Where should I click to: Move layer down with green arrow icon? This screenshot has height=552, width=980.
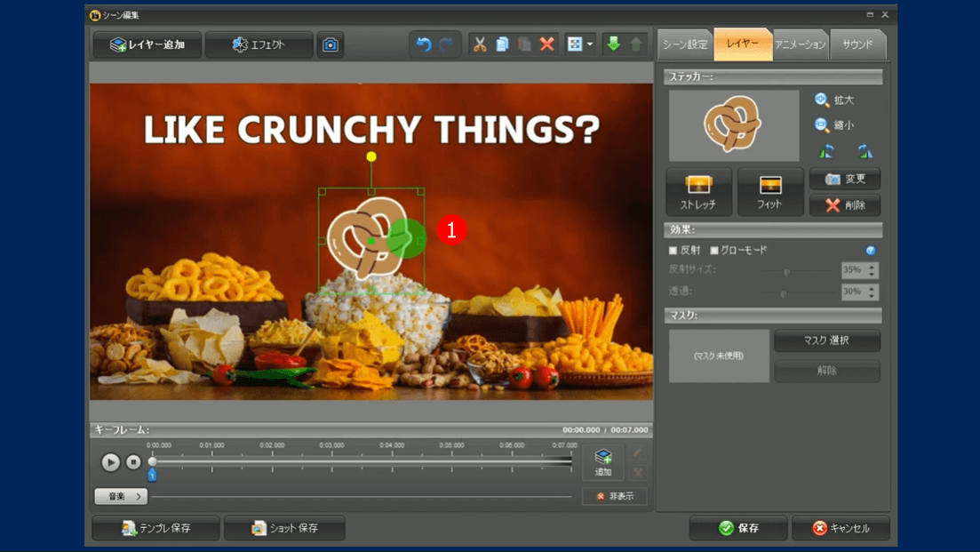pos(613,44)
